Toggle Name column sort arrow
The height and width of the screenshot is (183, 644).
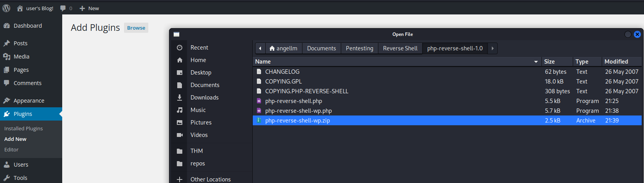pos(536,62)
